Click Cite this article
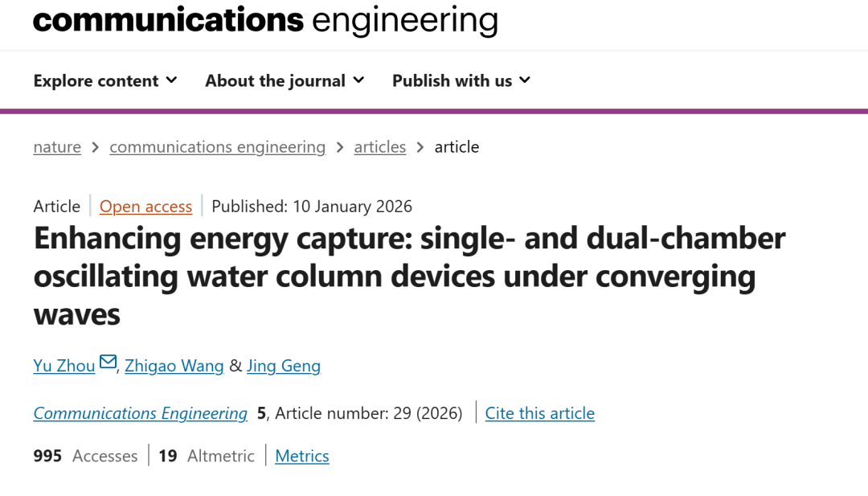Image resolution: width=868 pixels, height=496 pixels. point(539,413)
